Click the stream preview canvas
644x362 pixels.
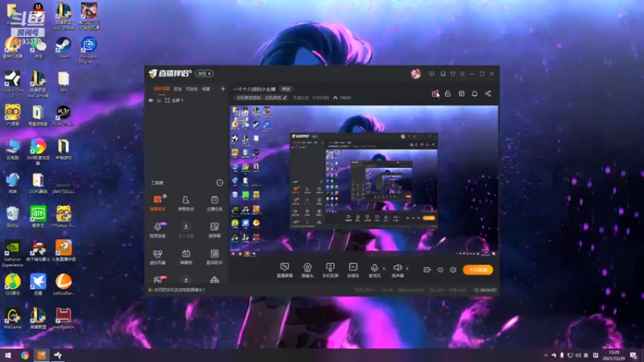(x=364, y=181)
